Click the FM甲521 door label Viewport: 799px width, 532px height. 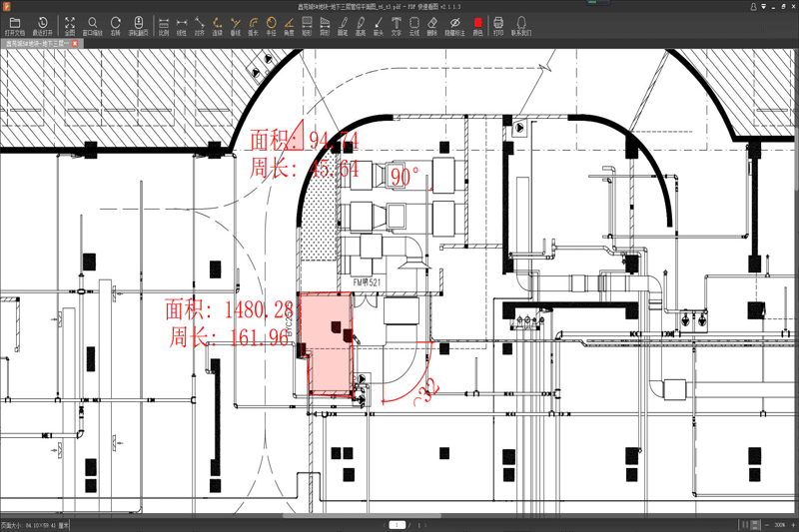pos(367,282)
